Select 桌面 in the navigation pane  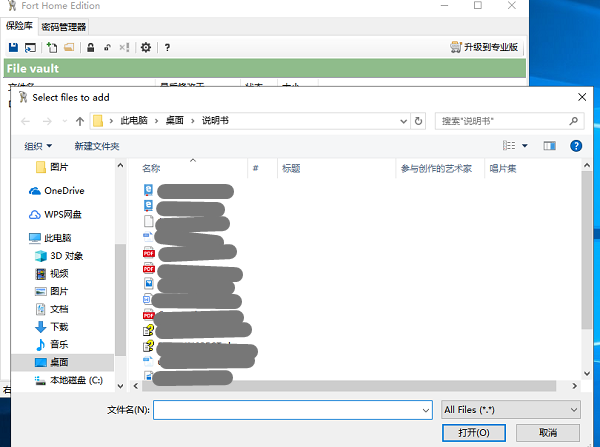[59, 362]
